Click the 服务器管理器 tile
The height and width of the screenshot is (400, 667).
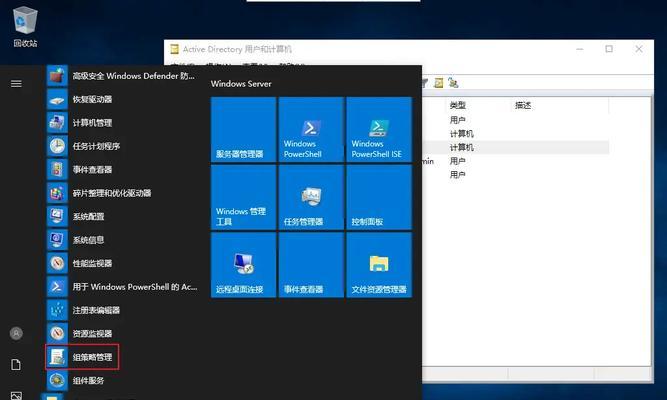coord(243,129)
